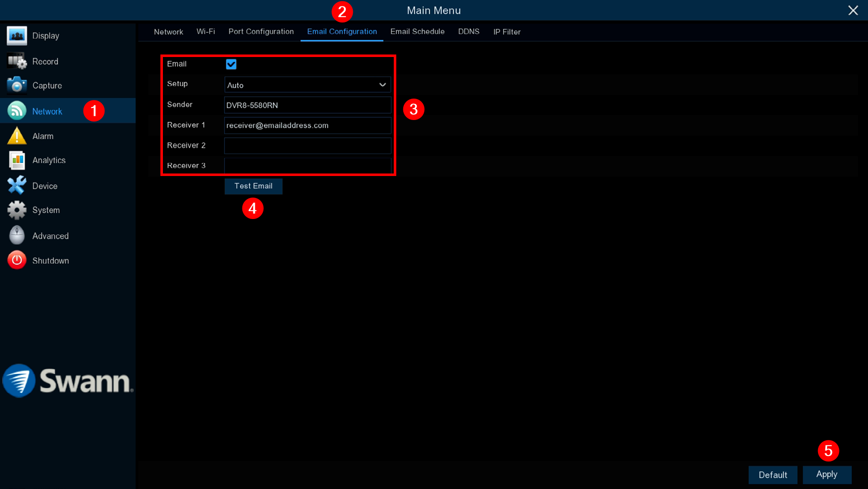Open the DDNS tab
This screenshot has width=868, height=489.
tap(468, 31)
